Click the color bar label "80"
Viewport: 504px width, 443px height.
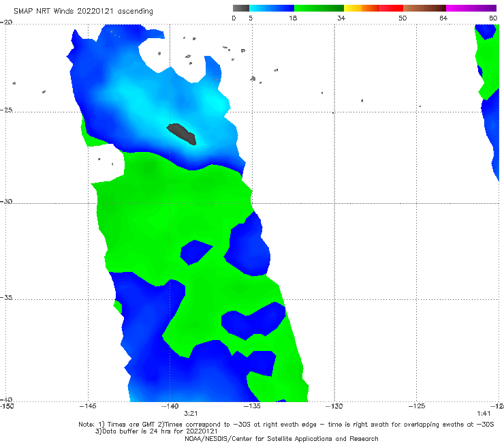pyautogui.click(x=493, y=18)
